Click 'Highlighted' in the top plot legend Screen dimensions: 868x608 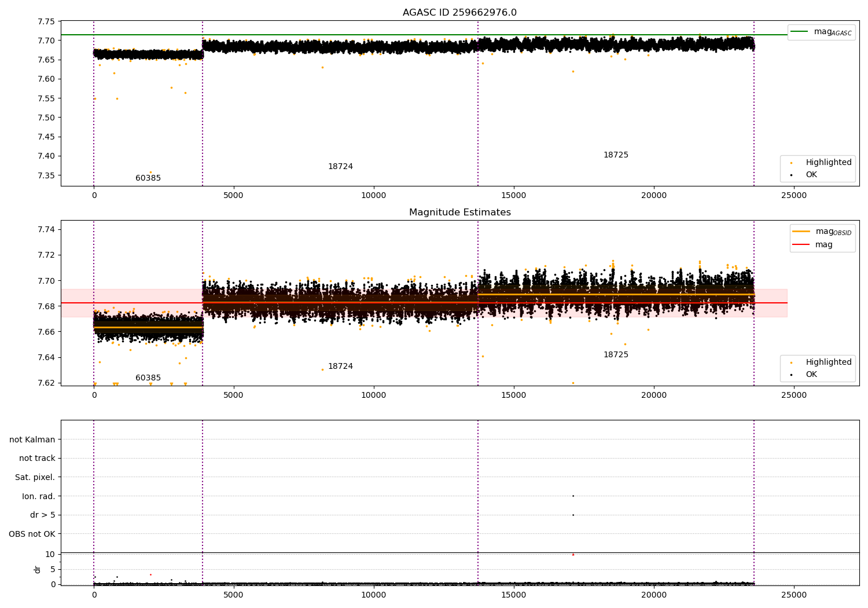tap(829, 163)
